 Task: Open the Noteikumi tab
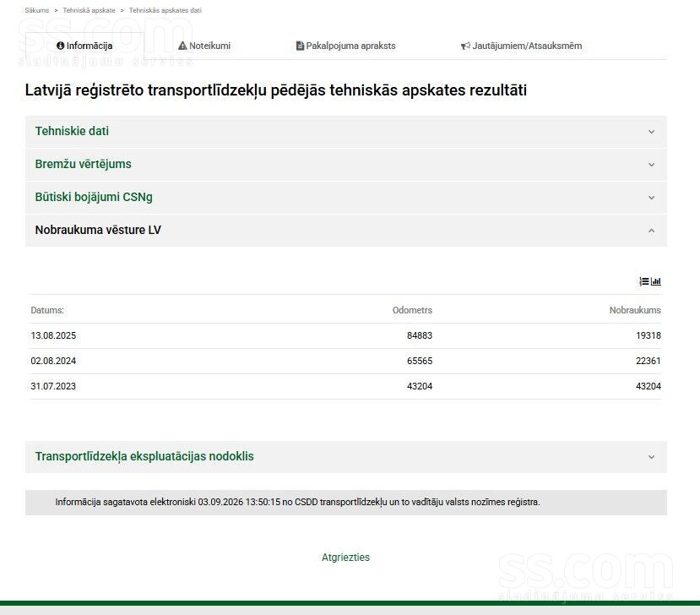[x=204, y=46]
